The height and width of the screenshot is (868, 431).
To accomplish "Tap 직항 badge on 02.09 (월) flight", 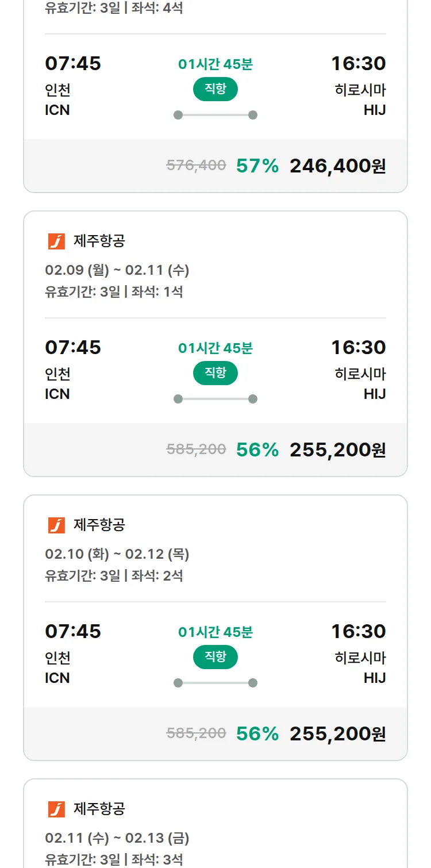I will (x=215, y=373).
